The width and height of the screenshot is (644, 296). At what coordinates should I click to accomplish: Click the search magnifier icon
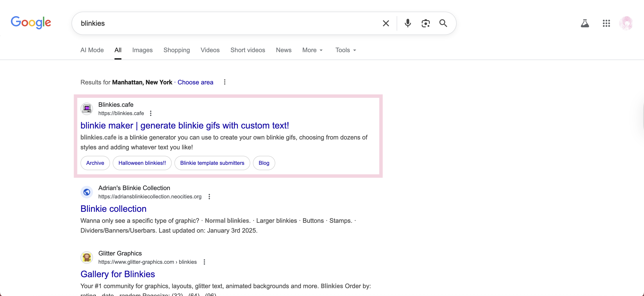coord(443,23)
